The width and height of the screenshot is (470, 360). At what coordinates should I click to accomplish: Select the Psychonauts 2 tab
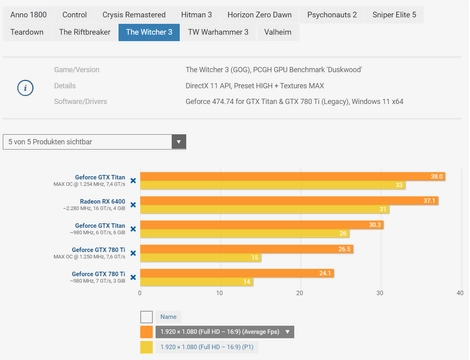[332, 15]
